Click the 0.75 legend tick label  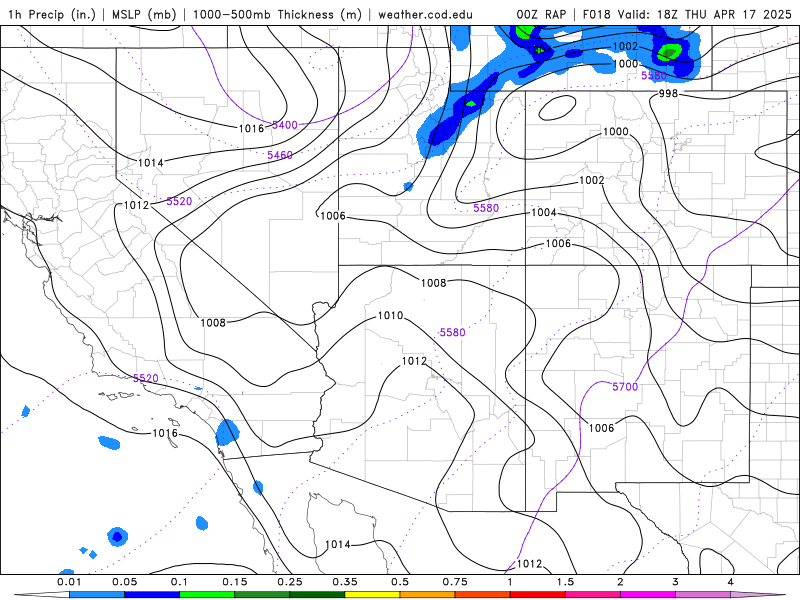455,582
